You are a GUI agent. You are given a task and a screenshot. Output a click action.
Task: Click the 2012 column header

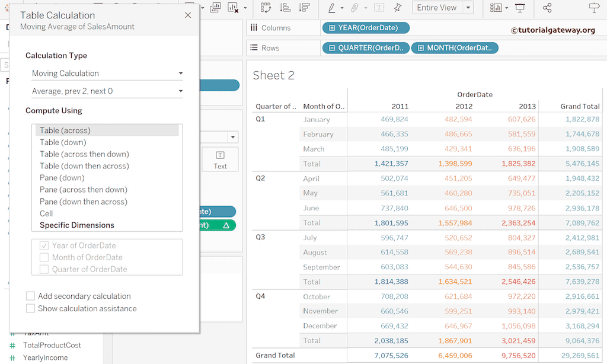click(x=464, y=107)
